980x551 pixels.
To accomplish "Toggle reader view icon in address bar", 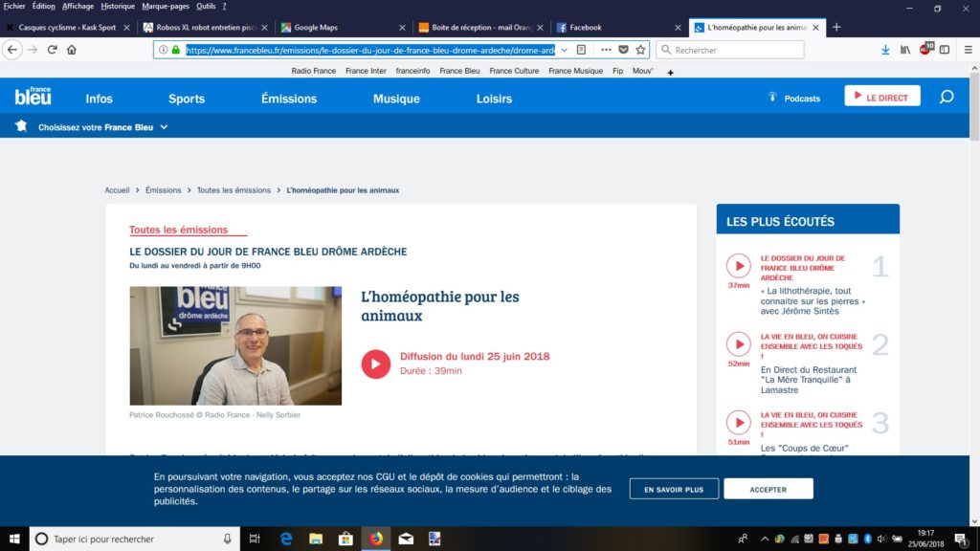I will click(x=581, y=50).
